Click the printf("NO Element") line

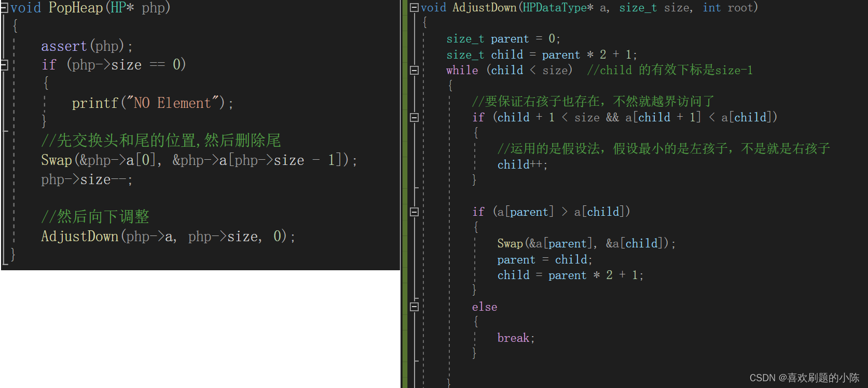point(153,103)
